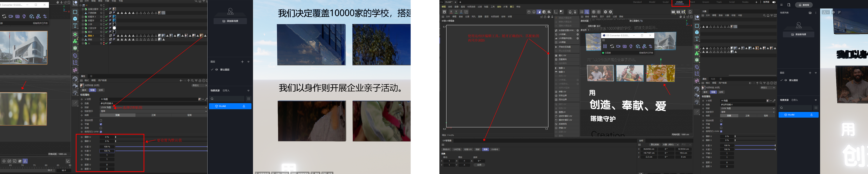Screen dimensions: 868x174
Task: Expand the 标题字.1 object in the tree
Action: click(x=83, y=17)
